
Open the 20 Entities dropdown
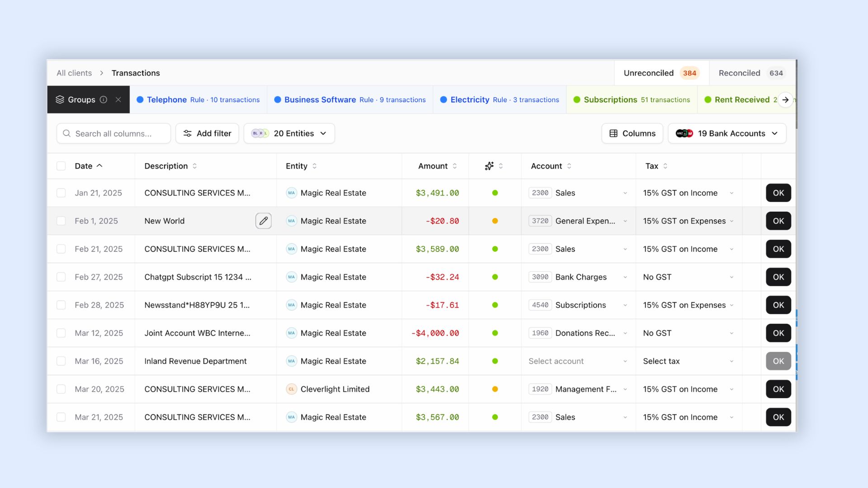click(289, 133)
